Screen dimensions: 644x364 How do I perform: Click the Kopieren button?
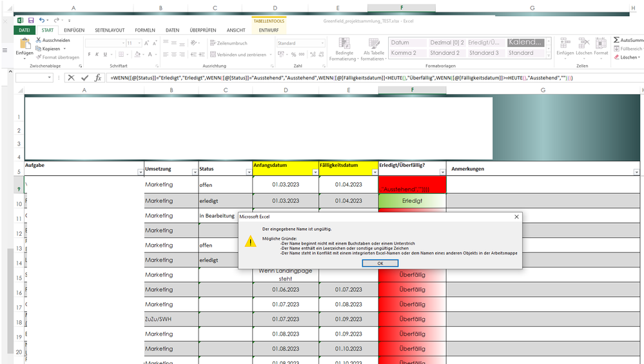coord(51,48)
